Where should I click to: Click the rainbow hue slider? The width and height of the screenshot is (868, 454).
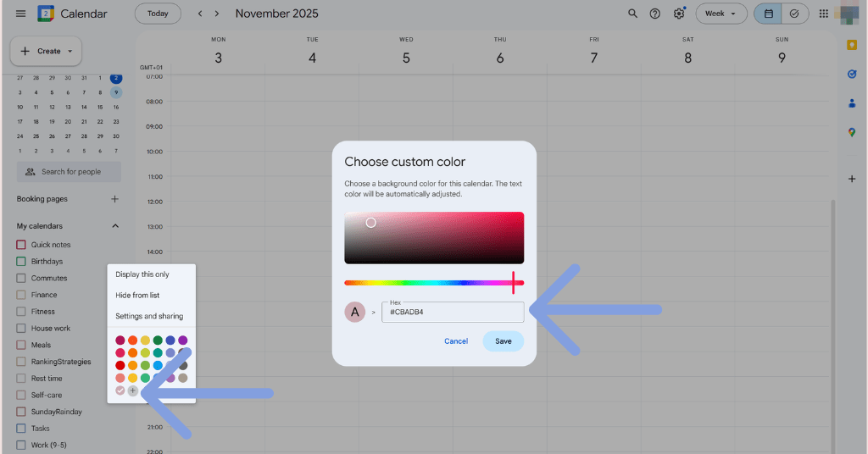coord(434,282)
